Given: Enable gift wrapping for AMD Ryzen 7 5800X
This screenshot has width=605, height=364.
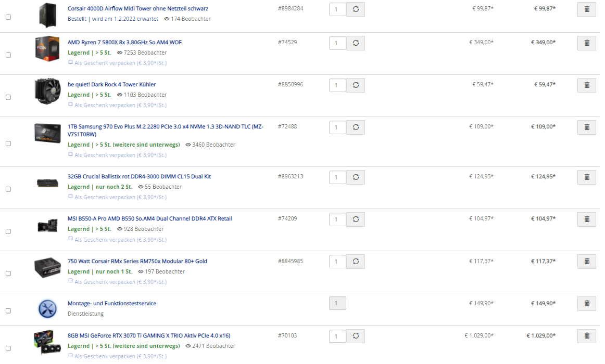Looking at the screenshot, I should [x=70, y=62].
